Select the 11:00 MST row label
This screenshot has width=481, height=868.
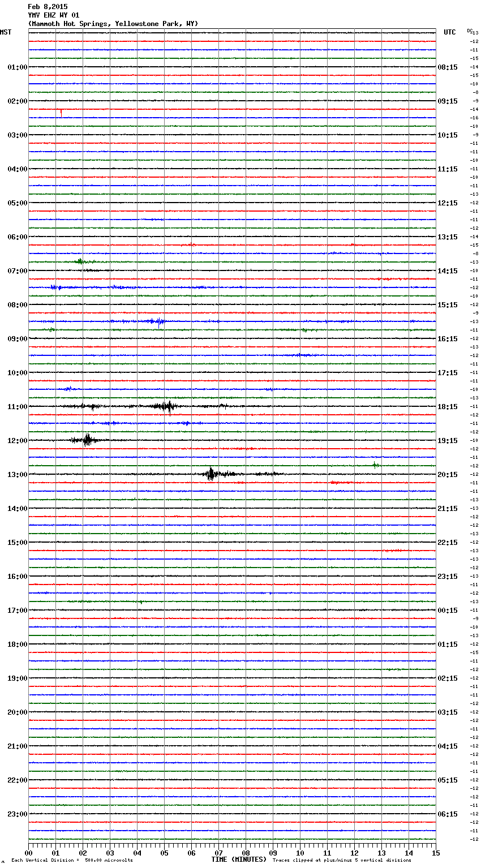coord(18,407)
